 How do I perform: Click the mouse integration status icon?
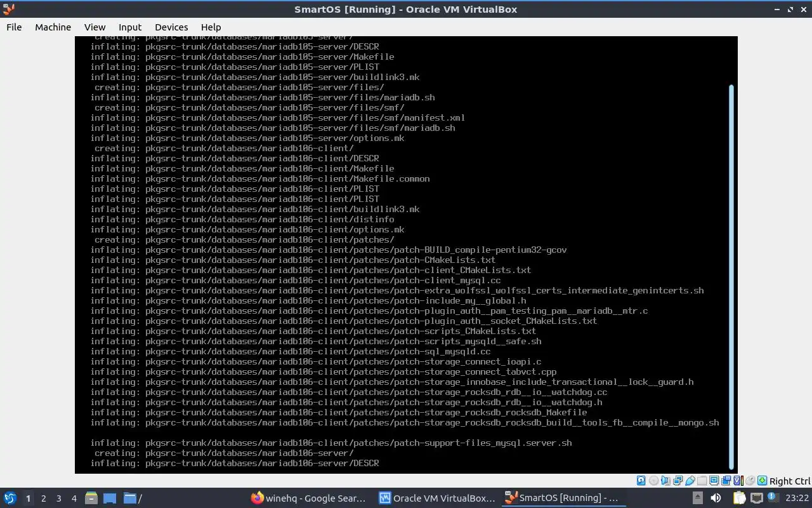coord(750,481)
